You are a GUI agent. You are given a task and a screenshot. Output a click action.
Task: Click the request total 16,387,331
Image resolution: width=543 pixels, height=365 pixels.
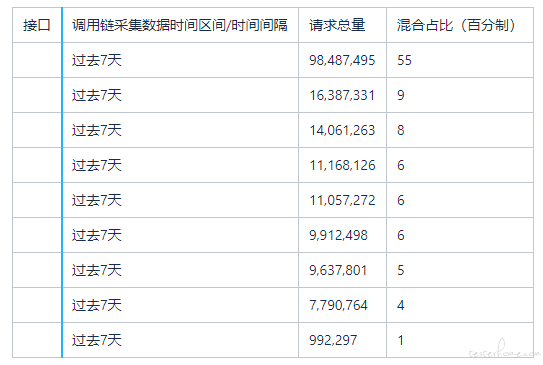pyautogui.click(x=342, y=95)
